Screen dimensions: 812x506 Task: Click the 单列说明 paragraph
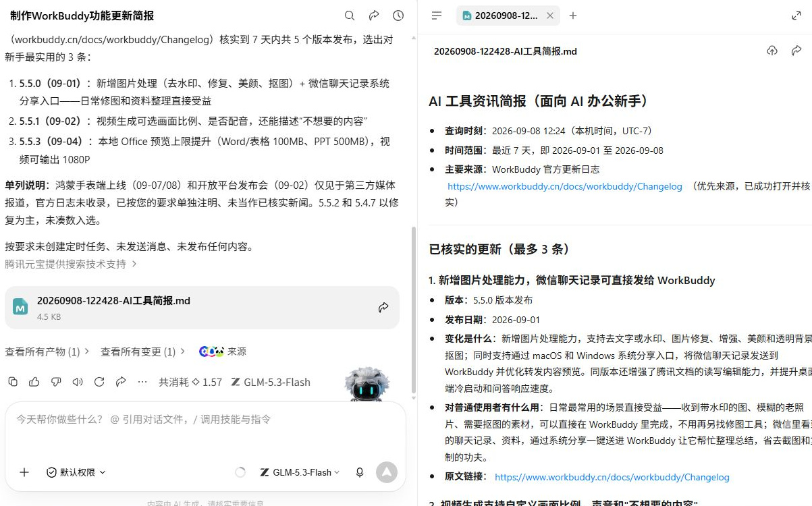pos(202,202)
